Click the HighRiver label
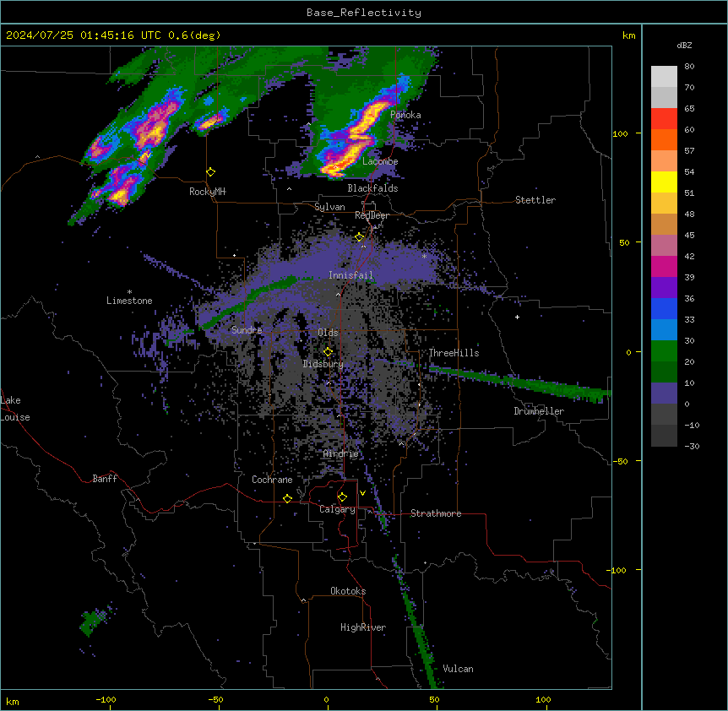The image size is (728, 711). coord(363,627)
